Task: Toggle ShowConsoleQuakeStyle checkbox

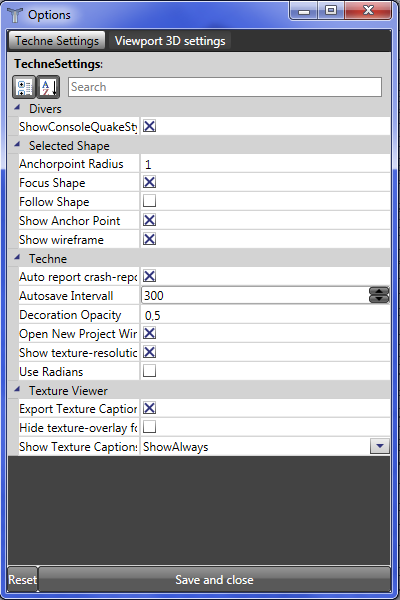Action: click(149, 126)
